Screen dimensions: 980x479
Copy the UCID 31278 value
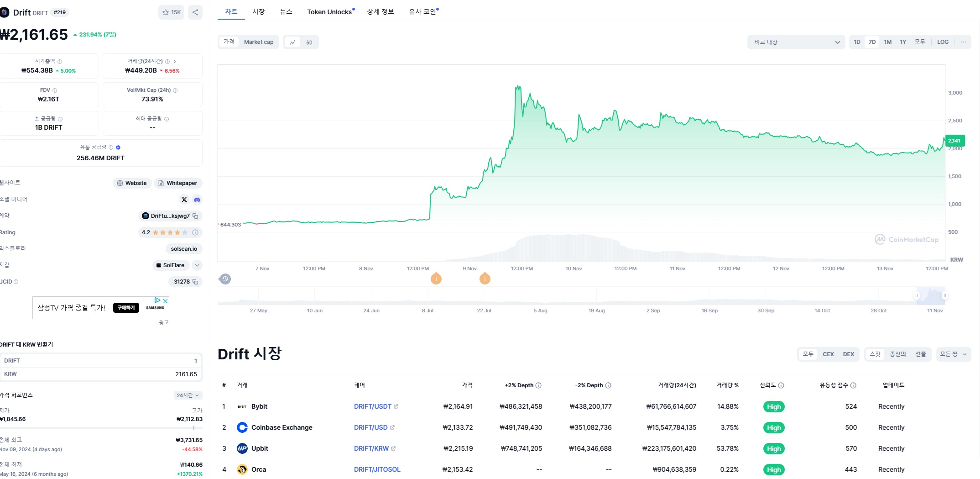195,282
